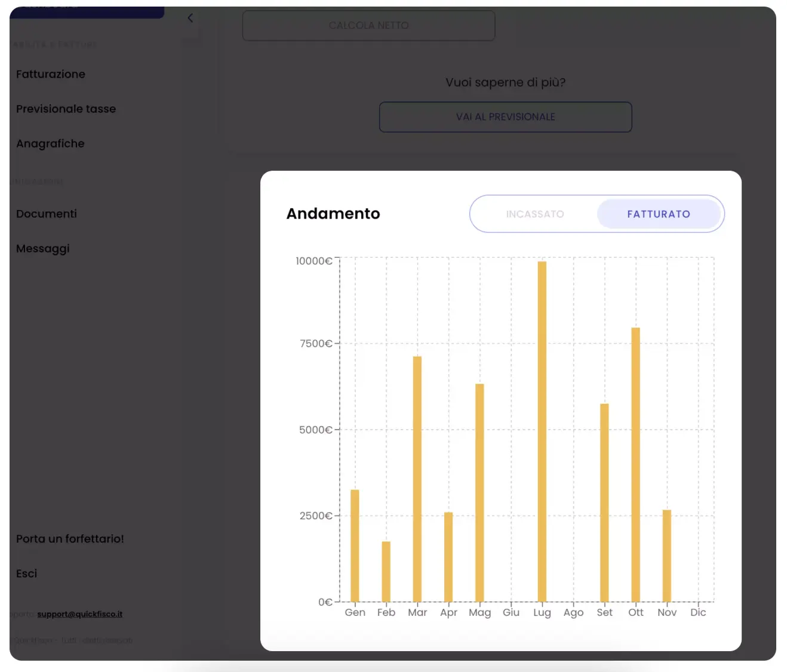Viewport: 787px width, 672px height.
Task: Click Porta un forfettario!
Action: pos(70,538)
